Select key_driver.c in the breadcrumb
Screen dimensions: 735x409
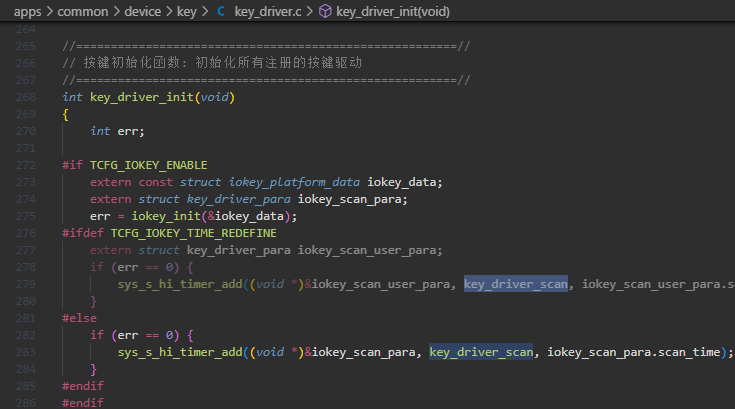point(268,12)
